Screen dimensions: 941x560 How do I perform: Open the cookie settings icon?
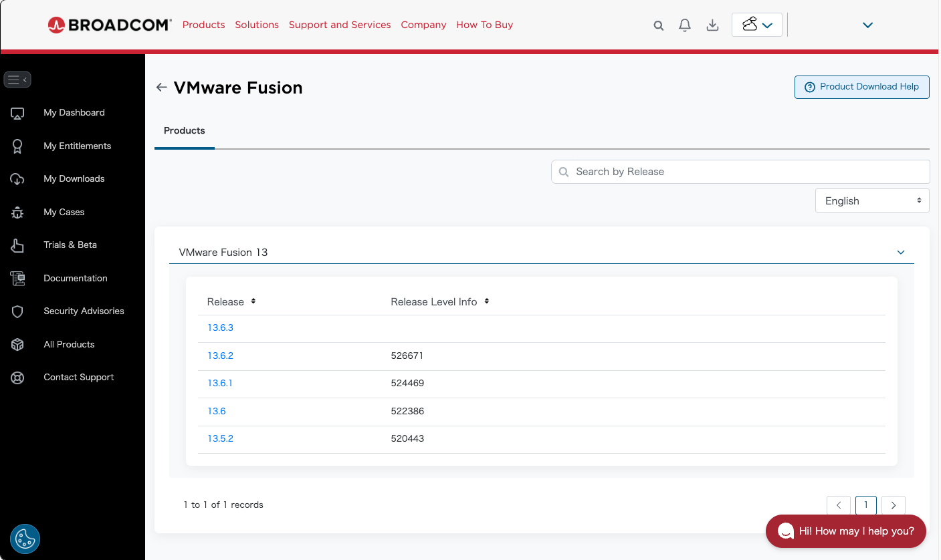pos(25,538)
